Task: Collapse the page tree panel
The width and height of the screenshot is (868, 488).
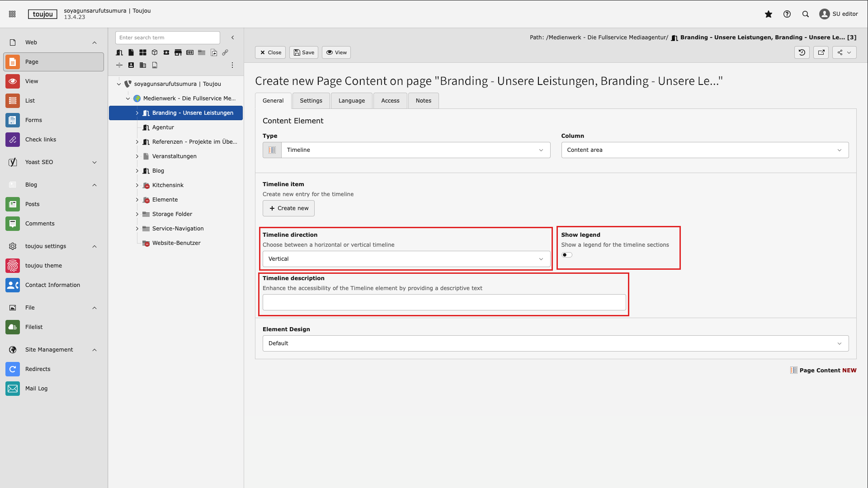Action: (233, 38)
